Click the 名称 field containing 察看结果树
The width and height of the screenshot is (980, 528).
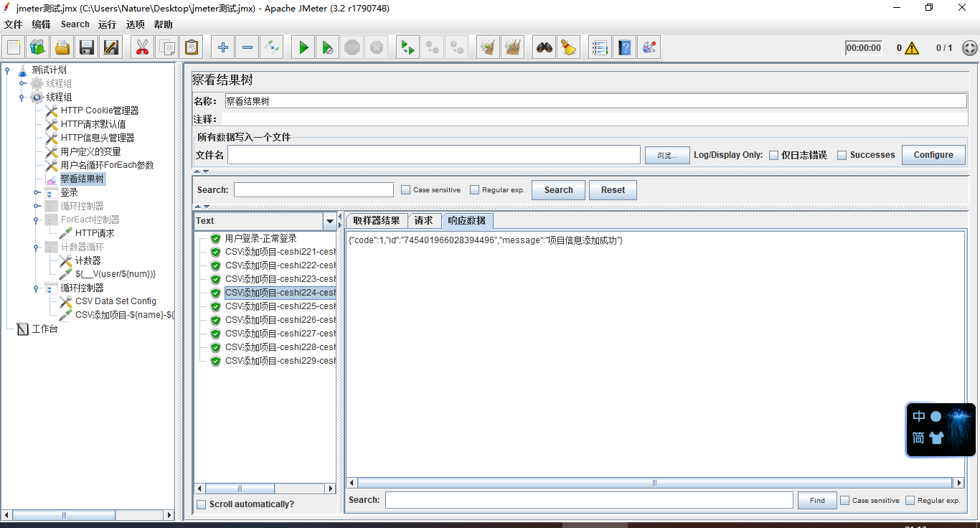coord(595,101)
